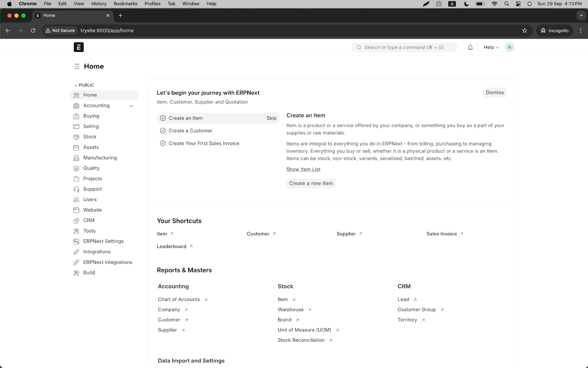Open macOS Control Center icon
Viewport: 588px width, 368px height.
coord(518,4)
